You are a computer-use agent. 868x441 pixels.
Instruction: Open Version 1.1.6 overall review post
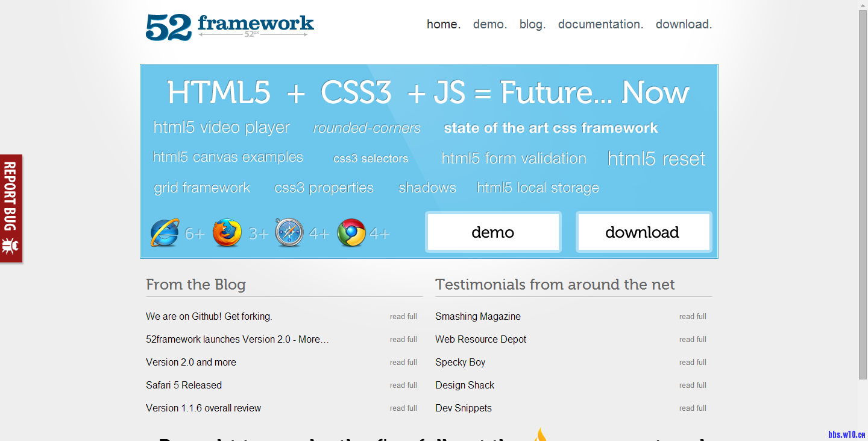(203, 408)
